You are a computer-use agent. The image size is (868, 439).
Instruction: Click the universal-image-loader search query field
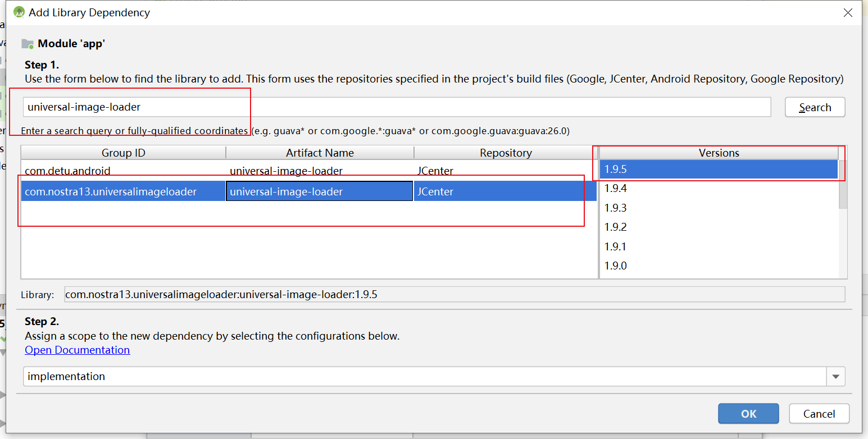[225, 107]
